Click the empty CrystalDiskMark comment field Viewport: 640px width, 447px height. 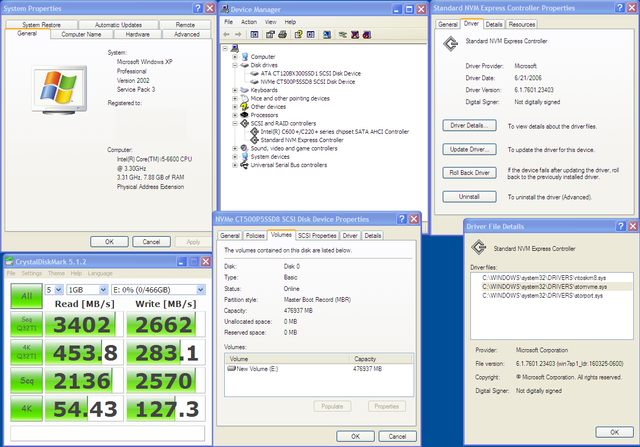[107, 433]
